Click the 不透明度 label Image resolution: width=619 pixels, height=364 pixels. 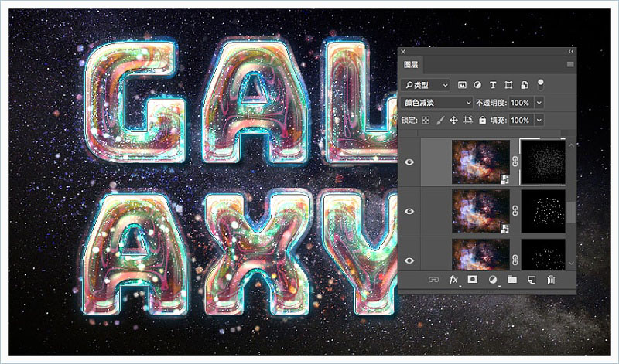[491, 103]
